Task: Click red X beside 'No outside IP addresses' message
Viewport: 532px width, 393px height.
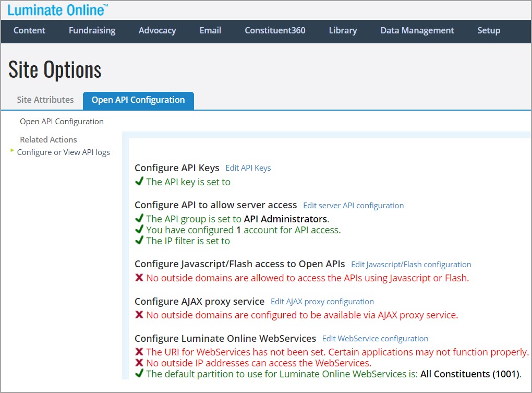Action: click(x=139, y=362)
